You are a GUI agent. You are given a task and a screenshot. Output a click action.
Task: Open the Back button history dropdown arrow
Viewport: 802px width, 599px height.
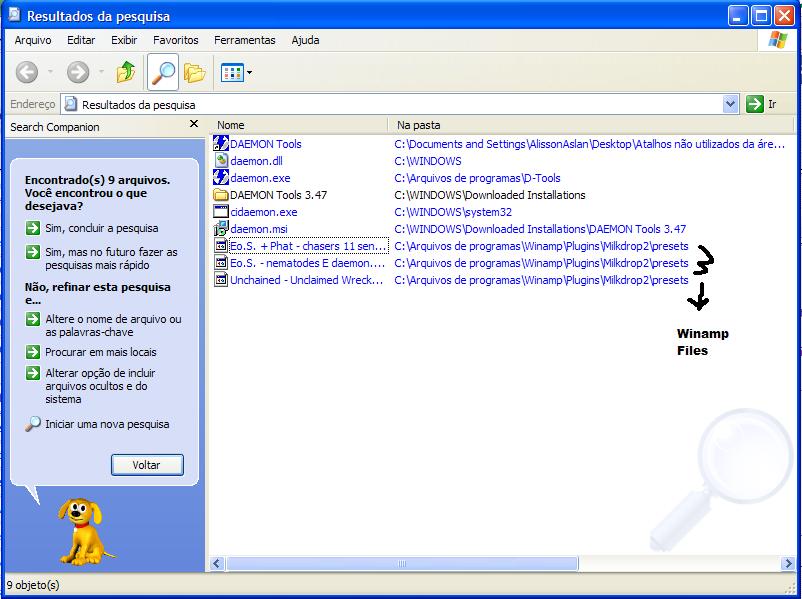(50, 72)
